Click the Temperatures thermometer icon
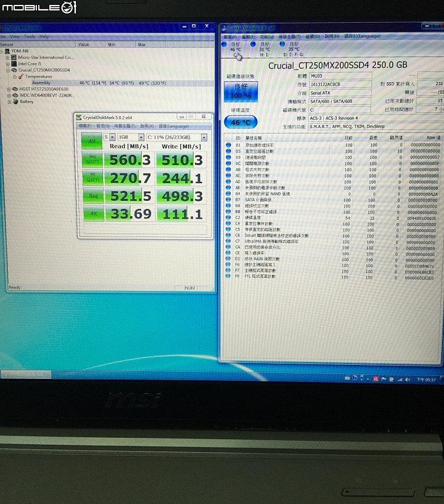 (21, 76)
